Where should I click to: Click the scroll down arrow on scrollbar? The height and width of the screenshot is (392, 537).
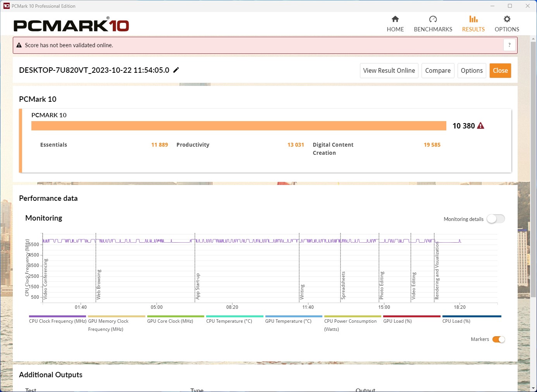(533, 388)
